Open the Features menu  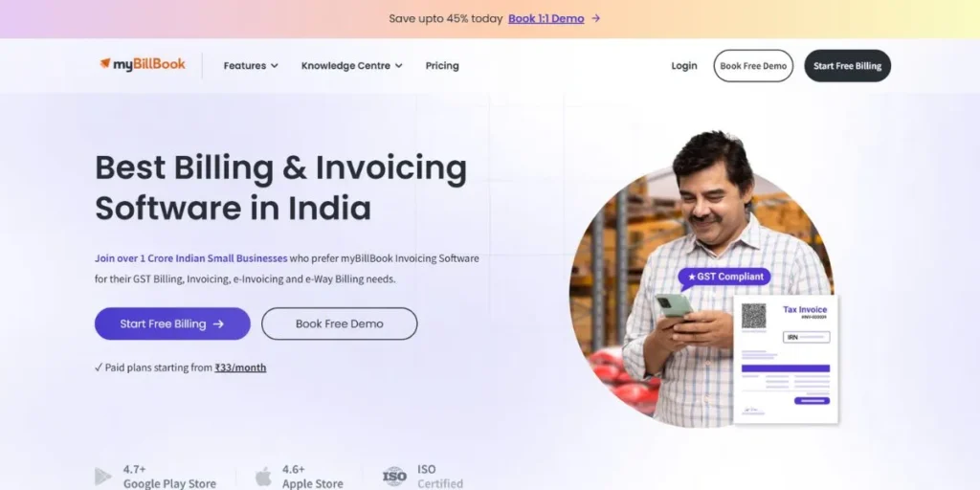(251, 66)
